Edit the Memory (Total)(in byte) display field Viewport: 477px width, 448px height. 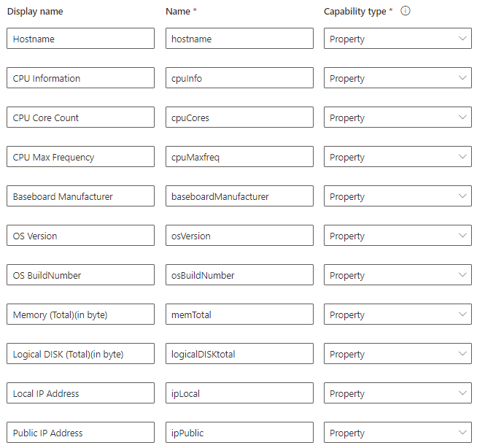pos(80,314)
